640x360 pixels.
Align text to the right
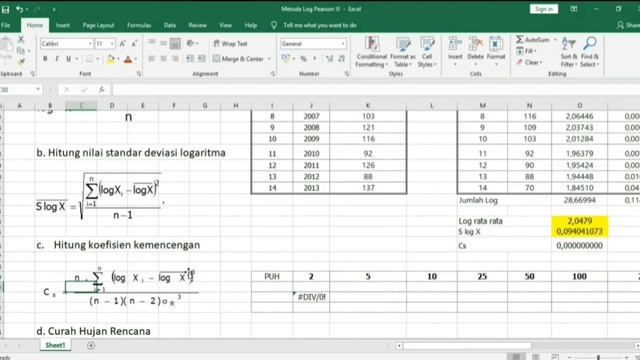click(175, 59)
